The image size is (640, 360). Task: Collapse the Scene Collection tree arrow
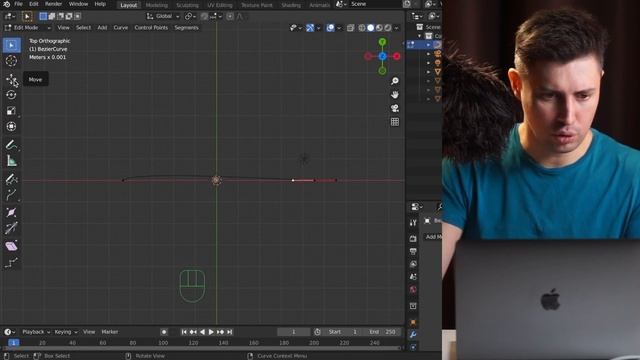pyautogui.click(x=420, y=36)
